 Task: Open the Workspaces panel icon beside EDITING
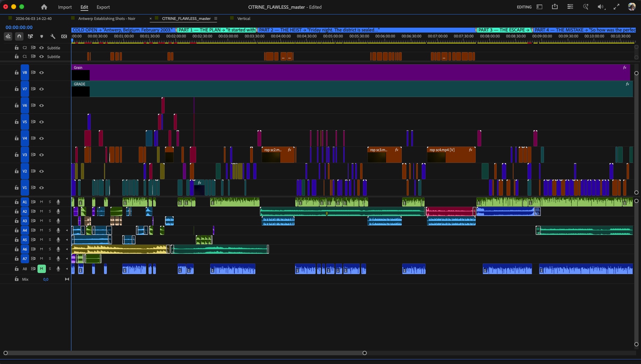tap(539, 7)
